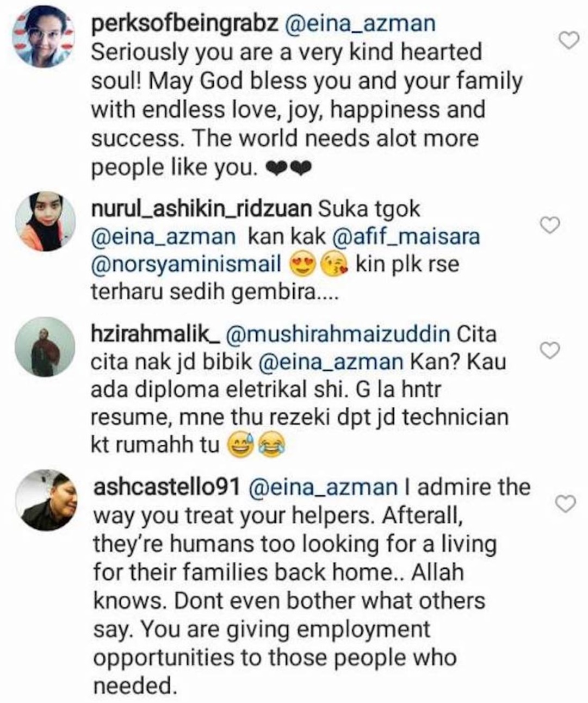The height and width of the screenshot is (703, 588).
Task: Tap ashcastello91's profile picture
Action: point(45,500)
